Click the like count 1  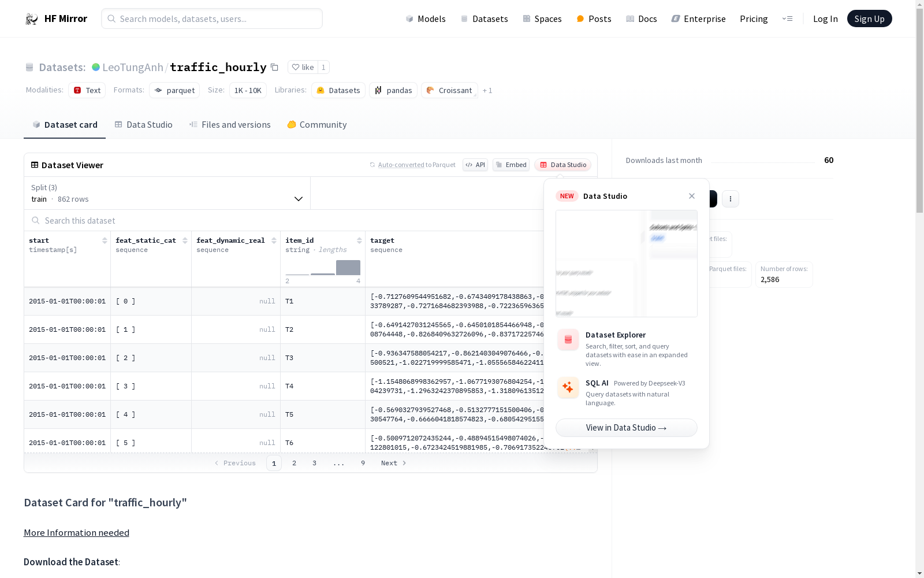(x=323, y=67)
